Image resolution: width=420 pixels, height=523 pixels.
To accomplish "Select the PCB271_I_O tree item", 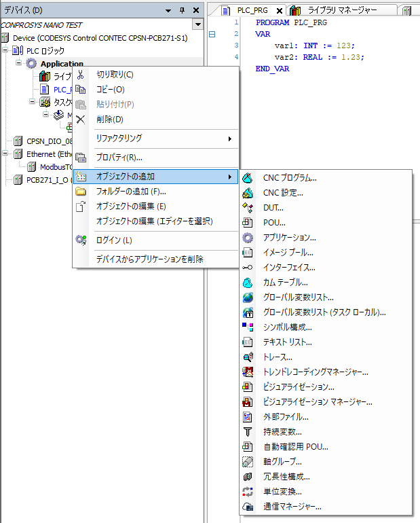I will point(50,180).
